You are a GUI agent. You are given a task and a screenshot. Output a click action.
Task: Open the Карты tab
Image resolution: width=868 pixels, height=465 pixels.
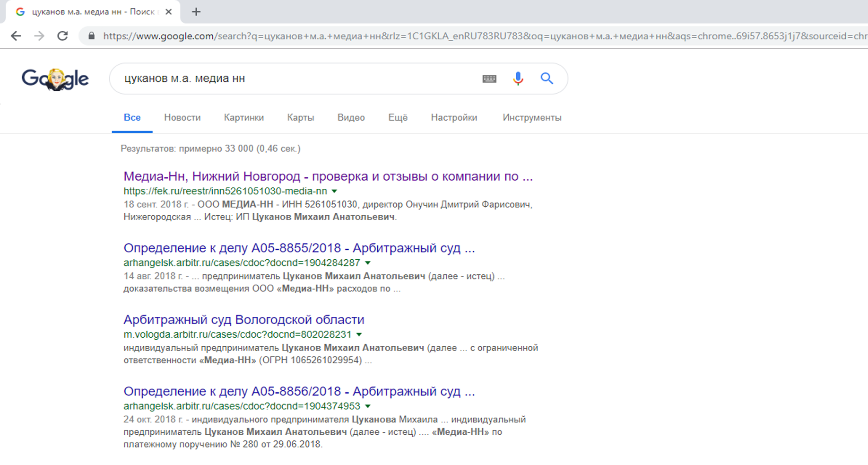click(x=301, y=117)
